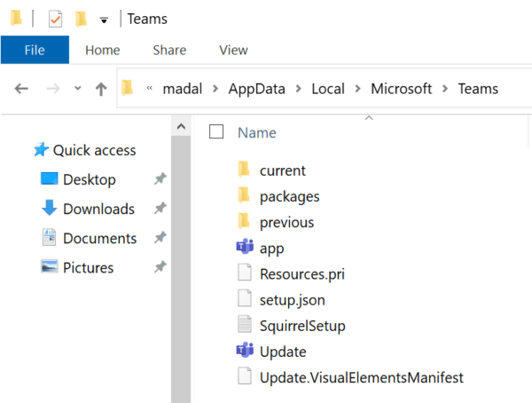The width and height of the screenshot is (532, 403).
Task: Click the sort arrow above the Name column
Action: click(x=369, y=118)
